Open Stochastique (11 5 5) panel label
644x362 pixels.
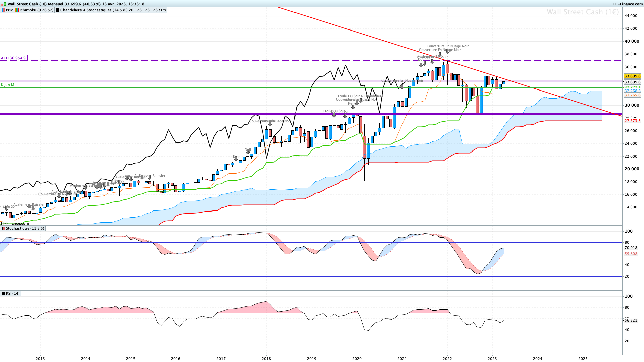(23, 228)
